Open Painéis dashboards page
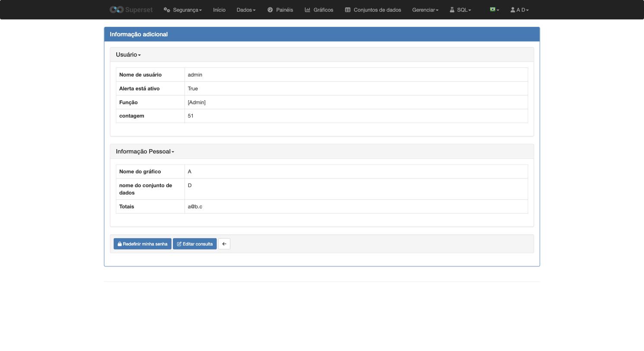The image size is (644, 351). coord(280,10)
